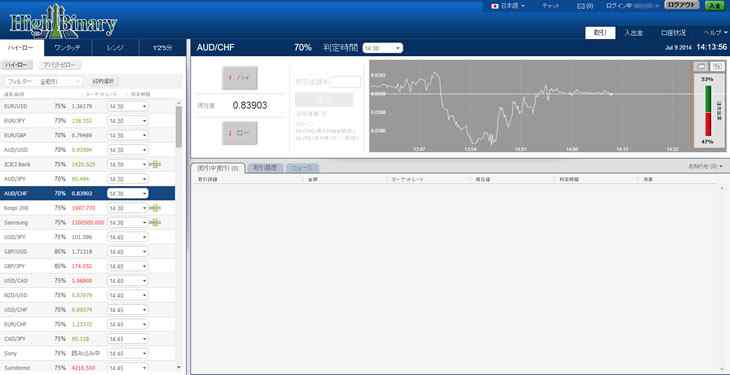Open the asset filter dropdown

pos(44,82)
